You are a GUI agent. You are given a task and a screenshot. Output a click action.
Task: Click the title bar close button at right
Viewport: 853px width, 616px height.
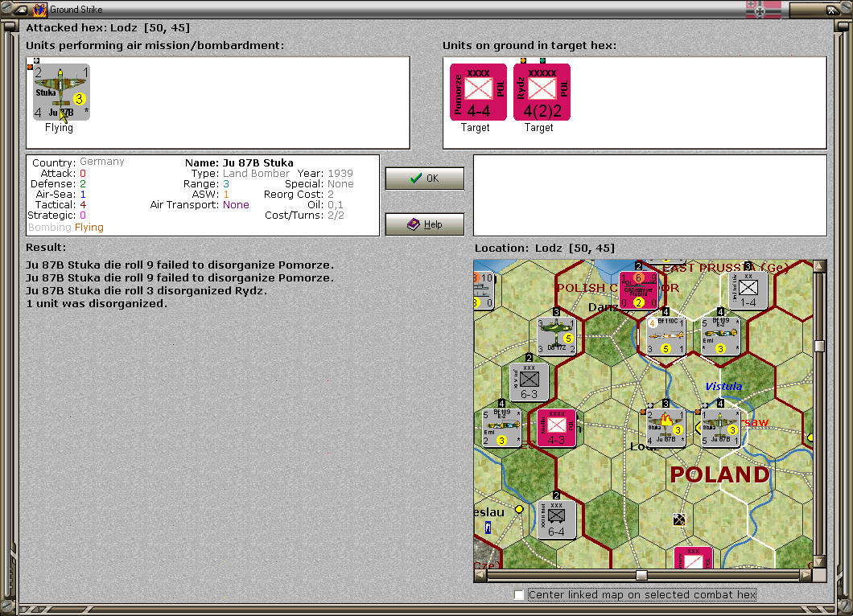[x=832, y=9]
